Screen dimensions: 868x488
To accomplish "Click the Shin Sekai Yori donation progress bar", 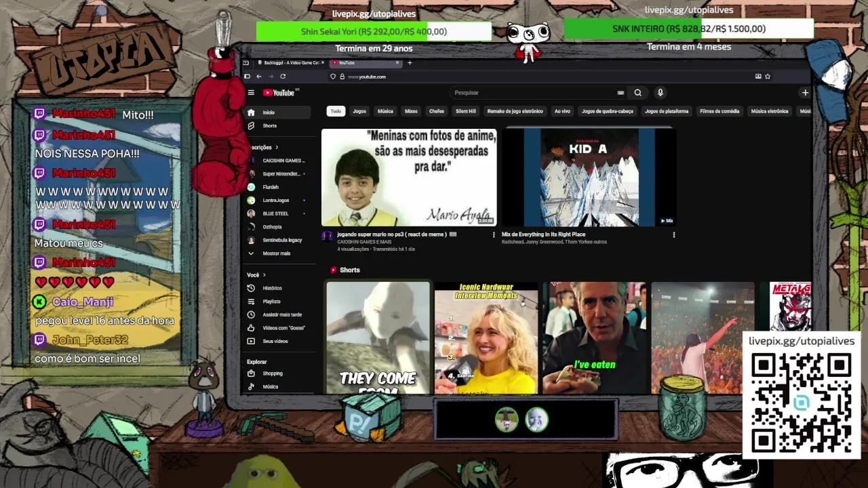I will [374, 31].
